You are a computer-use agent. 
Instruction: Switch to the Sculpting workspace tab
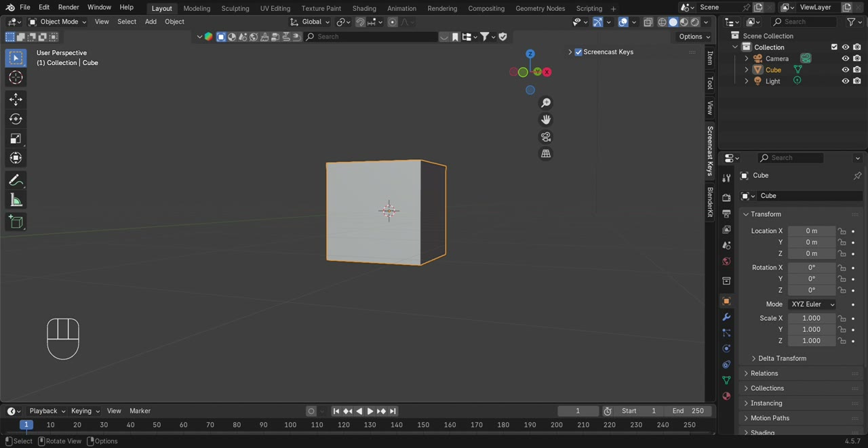[235, 8]
